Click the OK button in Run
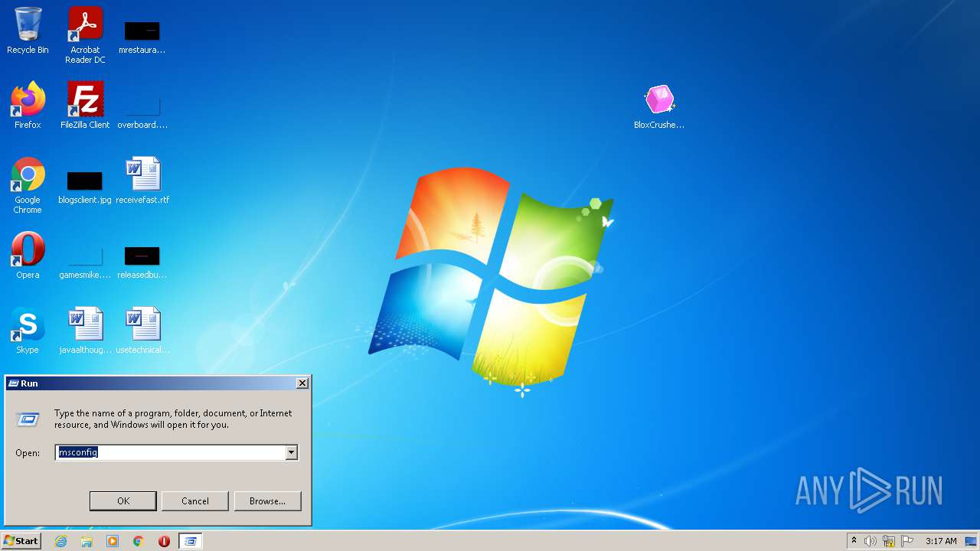980x551 pixels. [123, 501]
